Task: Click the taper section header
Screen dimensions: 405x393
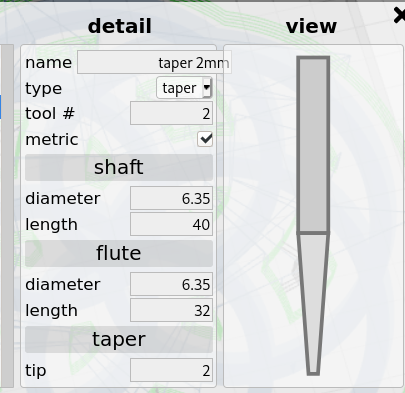Action: (119, 339)
